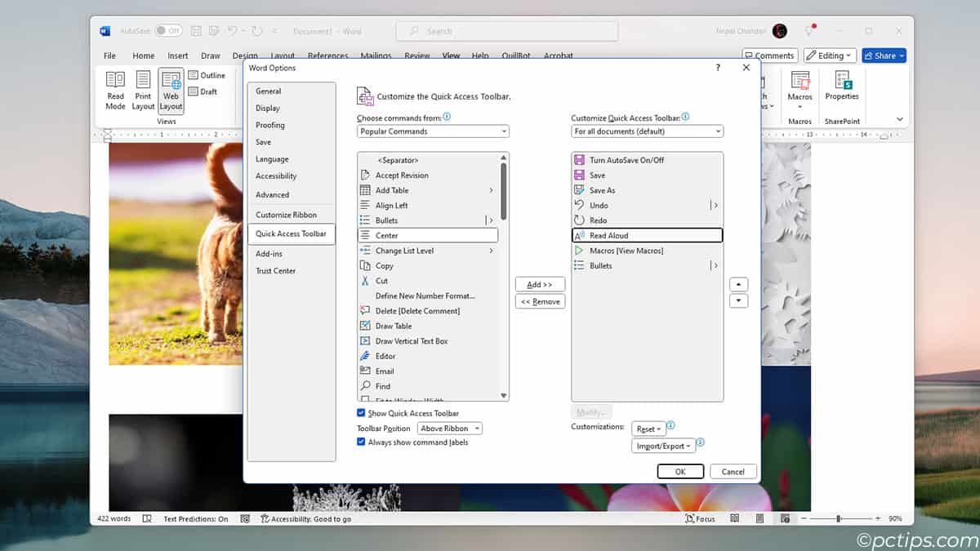Change Toolbar Position from Above Ribbon

[449, 428]
